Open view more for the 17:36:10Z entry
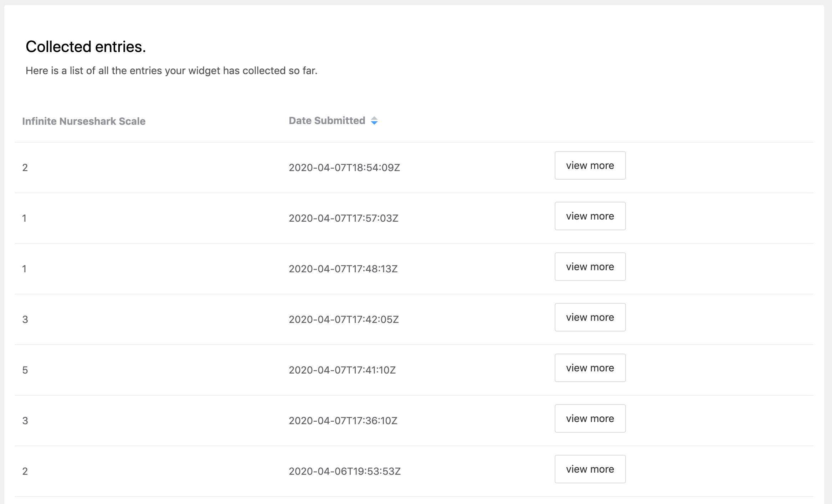 [590, 418]
